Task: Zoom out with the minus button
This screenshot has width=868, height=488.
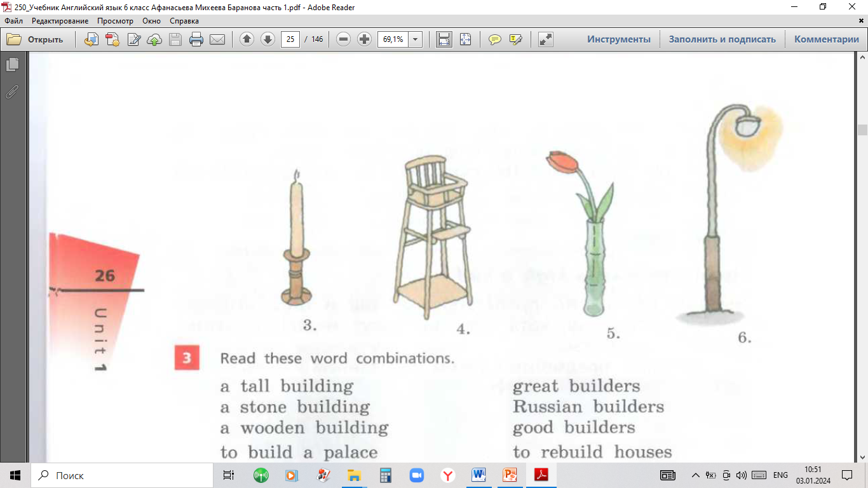Action: click(343, 39)
